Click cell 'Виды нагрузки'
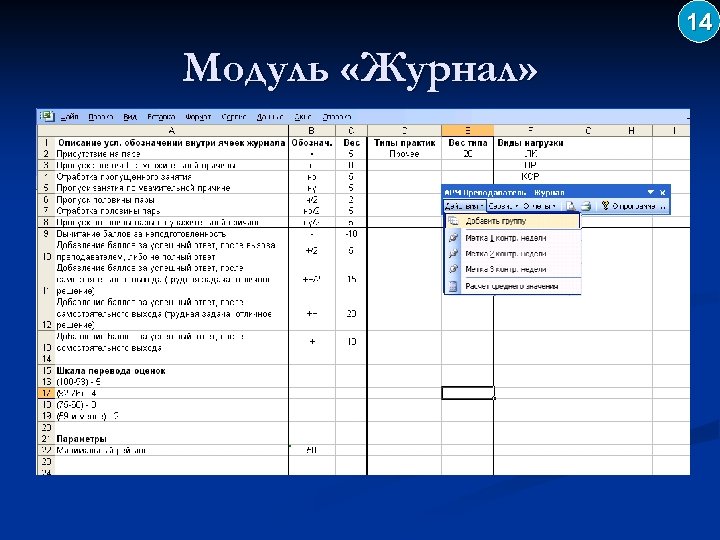 530,143
